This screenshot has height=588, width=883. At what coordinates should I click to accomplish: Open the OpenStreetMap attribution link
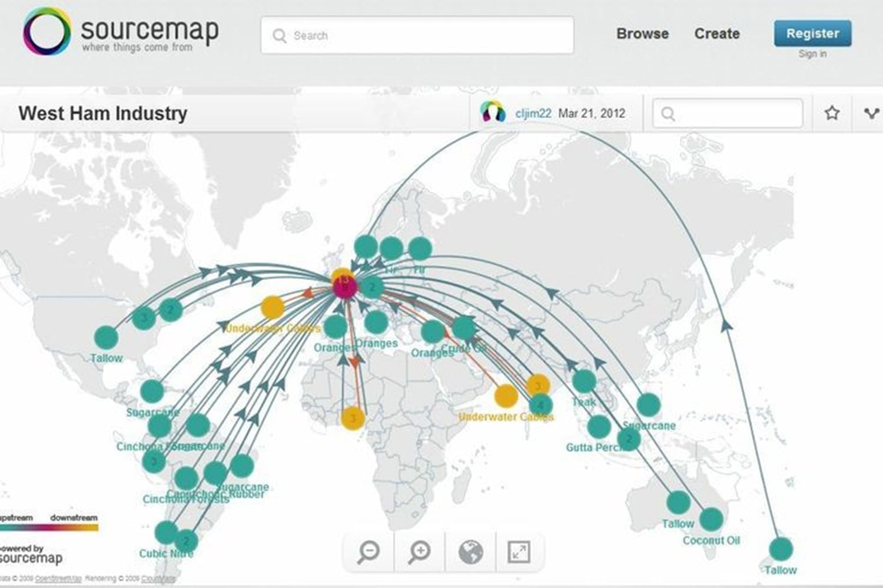coord(59,579)
